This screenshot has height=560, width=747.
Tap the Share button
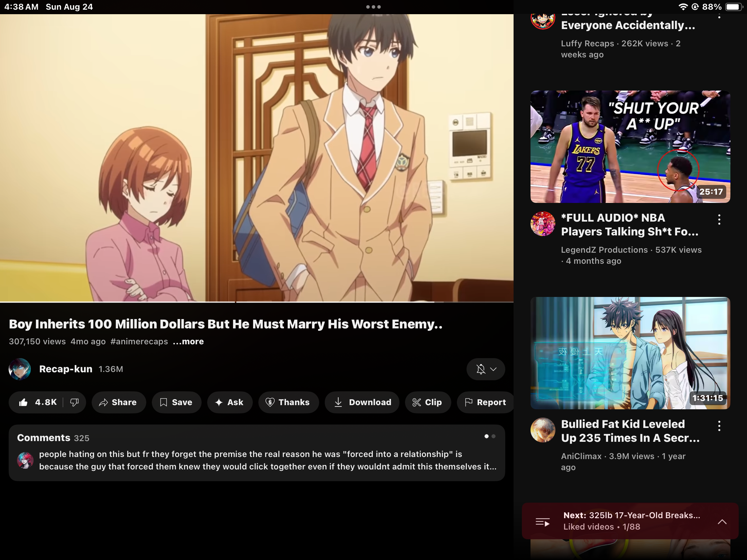[118, 402]
